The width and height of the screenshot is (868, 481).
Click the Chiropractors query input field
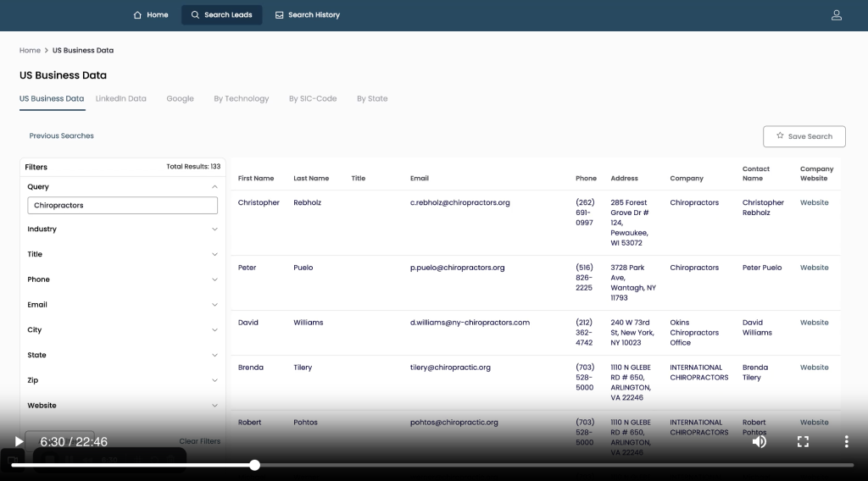pyautogui.click(x=122, y=205)
